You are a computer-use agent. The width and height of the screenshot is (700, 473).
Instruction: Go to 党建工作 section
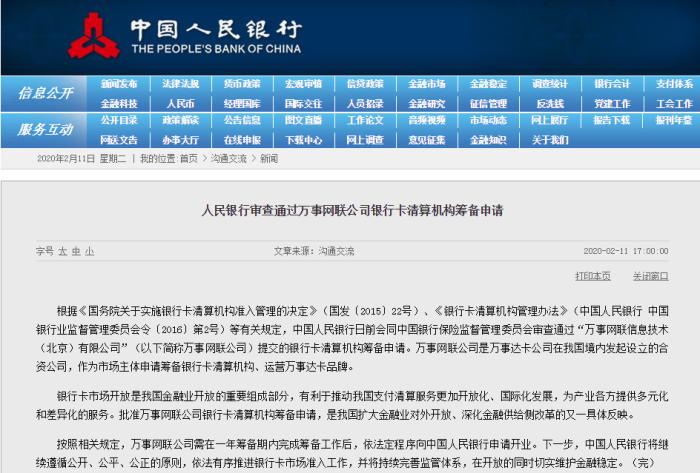pyautogui.click(x=612, y=104)
